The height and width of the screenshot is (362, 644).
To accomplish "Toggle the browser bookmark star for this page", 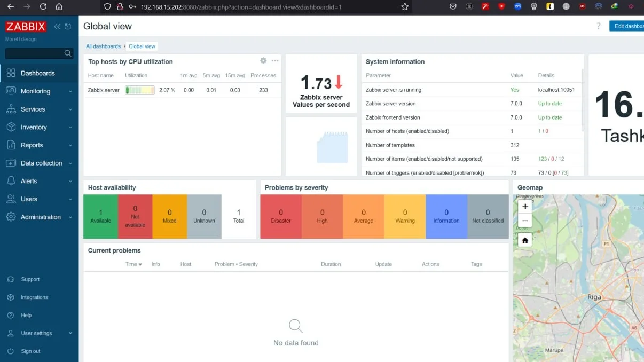I will (x=404, y=7).
